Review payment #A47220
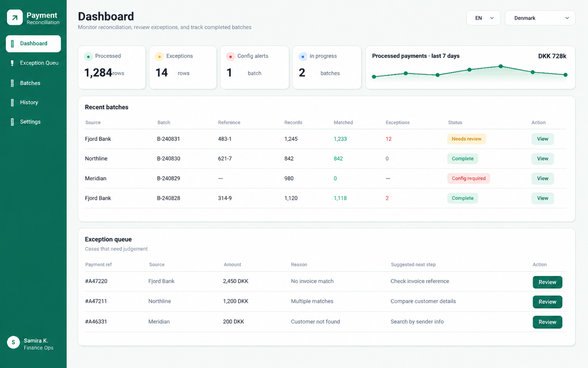 (x=547, y=282)
